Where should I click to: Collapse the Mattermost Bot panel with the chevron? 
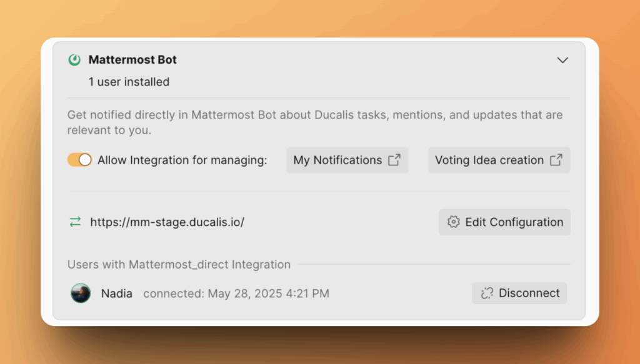pos(562,60)
